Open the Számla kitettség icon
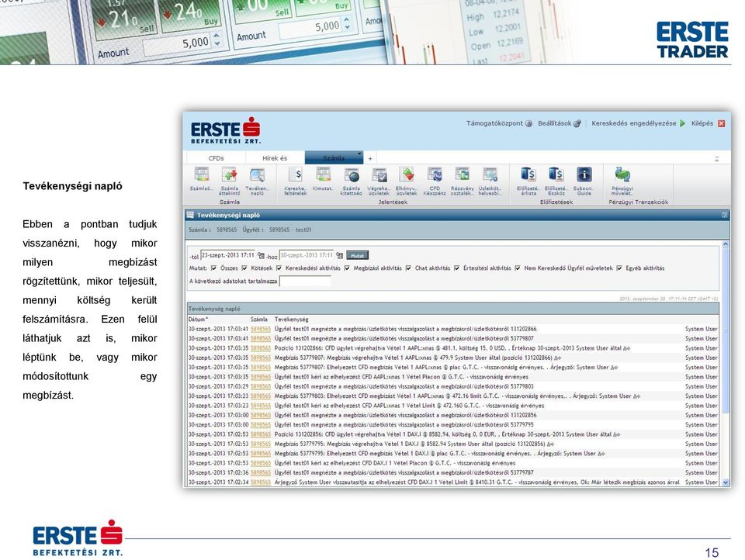 pyautogui.click(x=351, y=175)
